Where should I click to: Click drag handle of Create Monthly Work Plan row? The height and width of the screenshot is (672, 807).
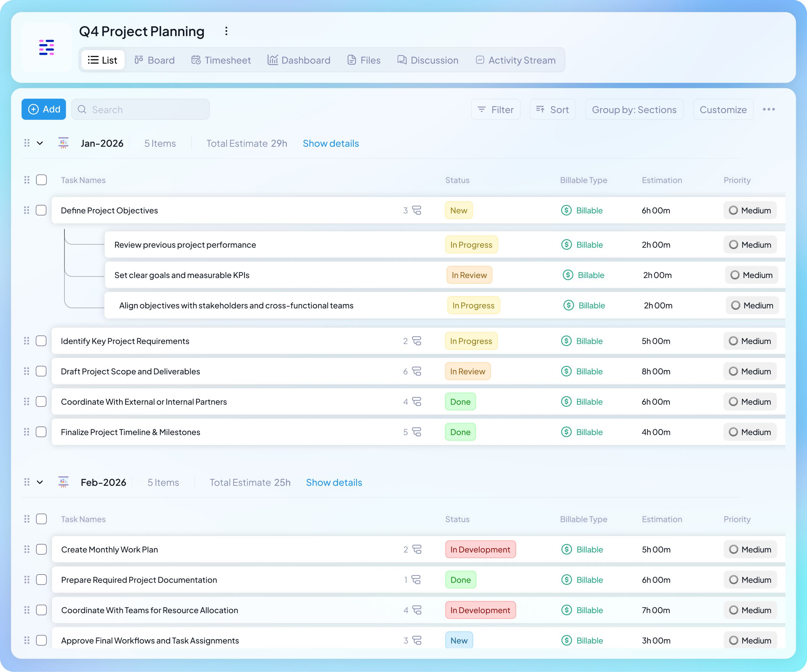coord(27,550)
